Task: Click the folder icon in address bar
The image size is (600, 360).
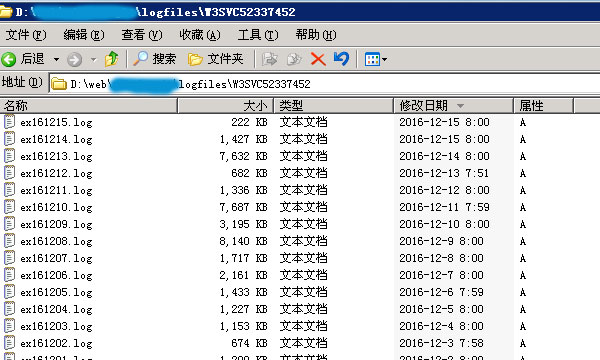Action: (59, 83)
